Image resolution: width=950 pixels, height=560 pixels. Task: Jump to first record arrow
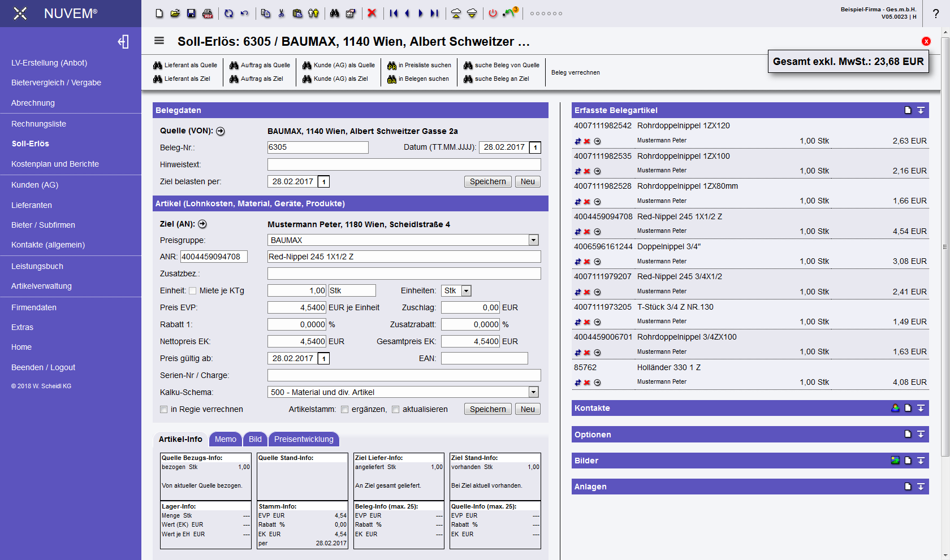tap(394, 13)
